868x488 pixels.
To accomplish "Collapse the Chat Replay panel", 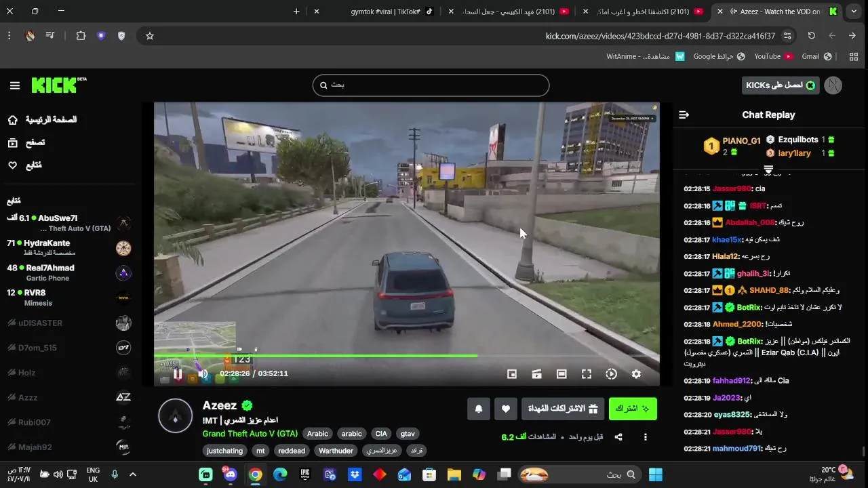I will (684, 115).
